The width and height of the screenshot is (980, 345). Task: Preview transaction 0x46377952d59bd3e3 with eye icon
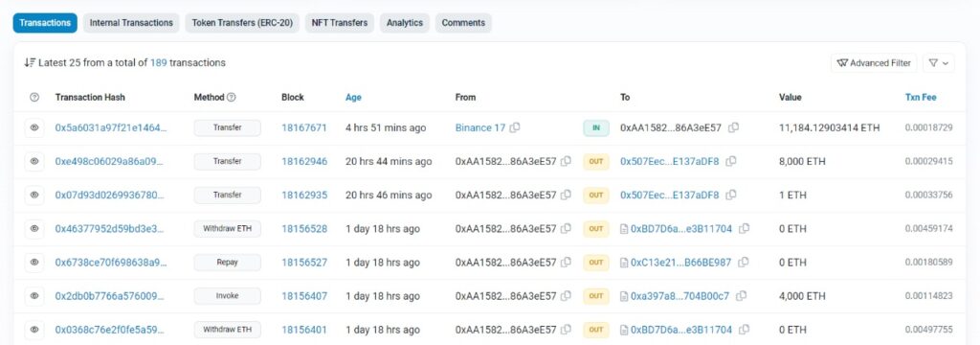pos(34,228)
